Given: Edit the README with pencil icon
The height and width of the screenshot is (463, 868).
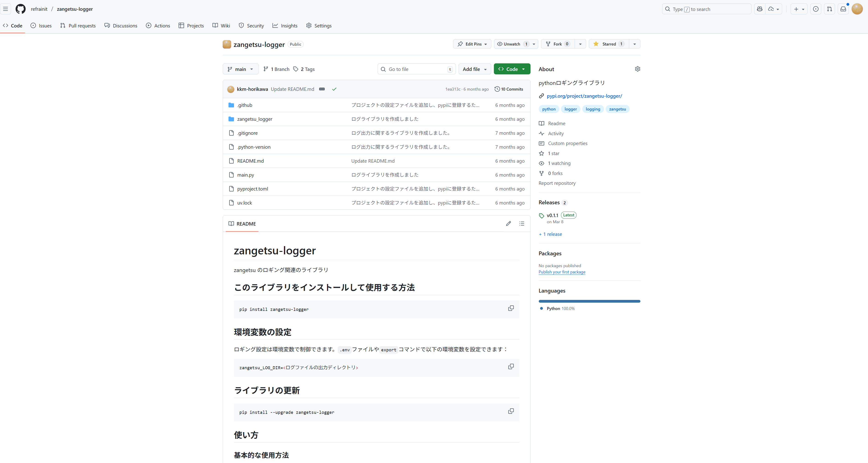Looking at the screenshot, I should [508, 223].
